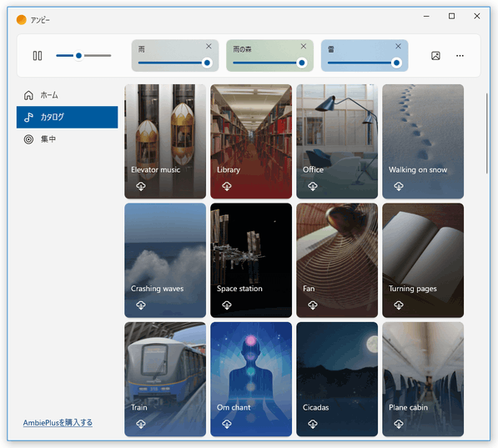This screenshot has width=498, height=448.
Task: Download the Om chant sound
Action: pos(227,424)
